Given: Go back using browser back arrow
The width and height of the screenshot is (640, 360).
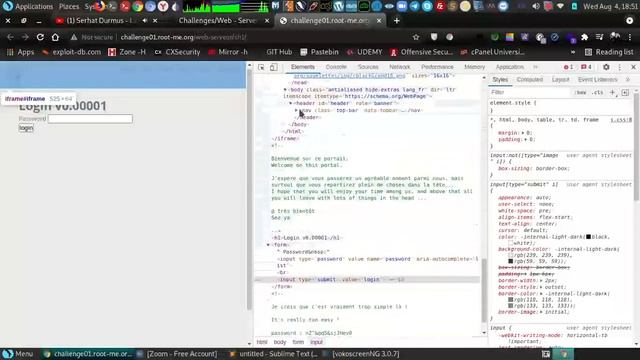Looking at the screenshot, I should coord(10,37).
